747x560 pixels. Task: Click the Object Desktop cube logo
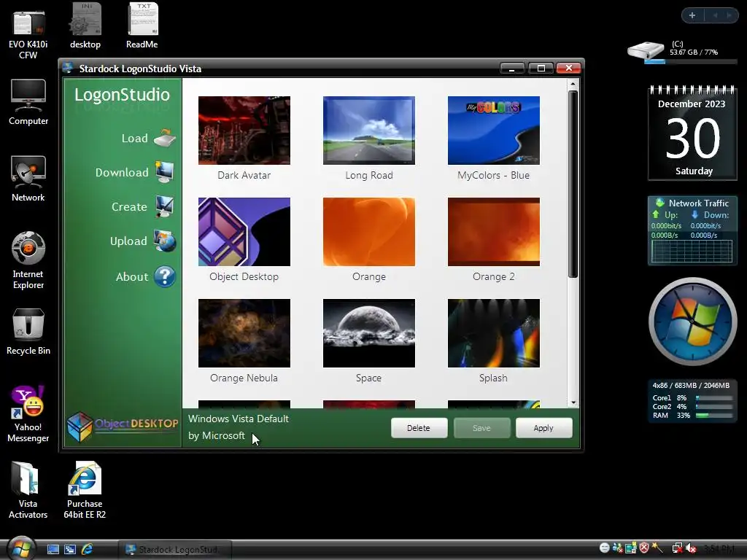pyautogui.click(x=79, y=426)
